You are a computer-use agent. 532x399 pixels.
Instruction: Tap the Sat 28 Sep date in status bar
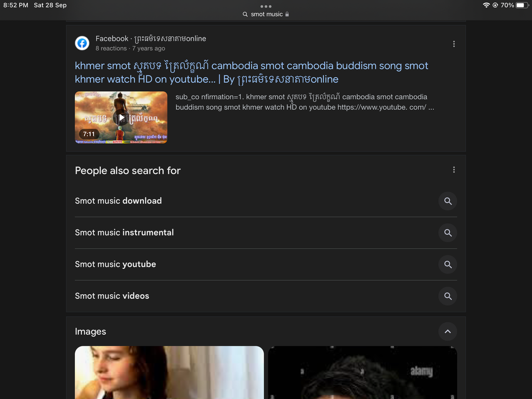[50, 5]
